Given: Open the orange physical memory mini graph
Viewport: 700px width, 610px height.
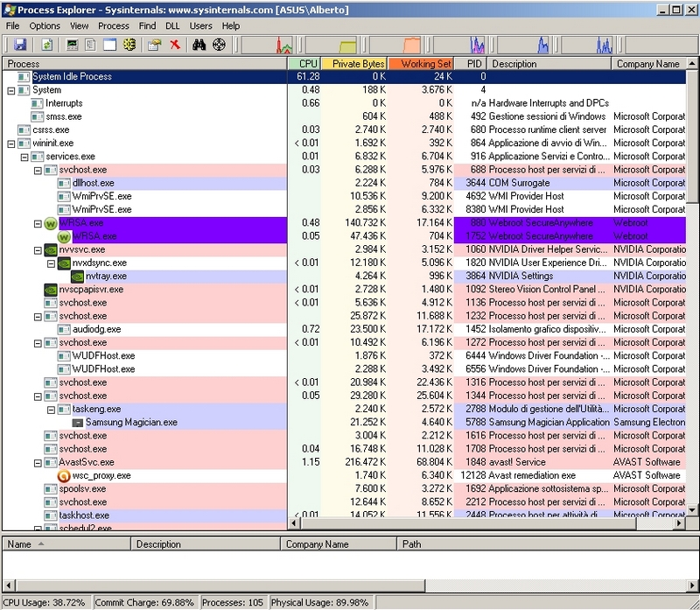Looking at the screenshot, I should tap(395, 46).
